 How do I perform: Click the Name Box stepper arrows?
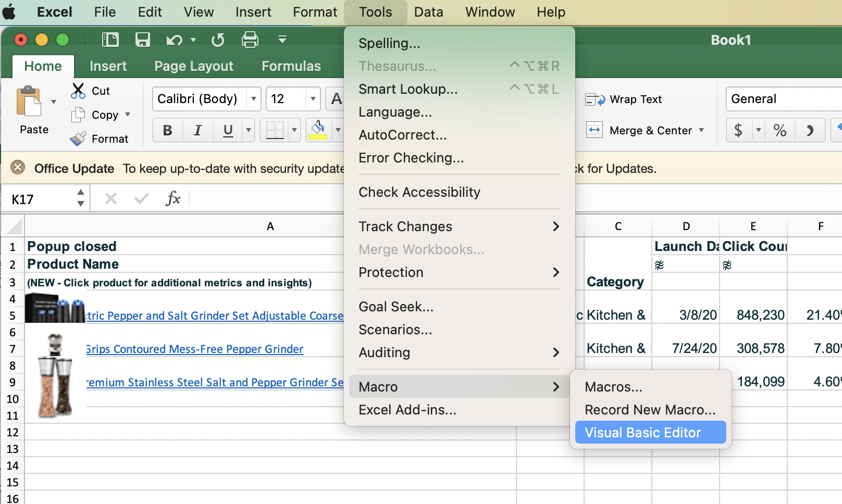click(x=81, y=198)
